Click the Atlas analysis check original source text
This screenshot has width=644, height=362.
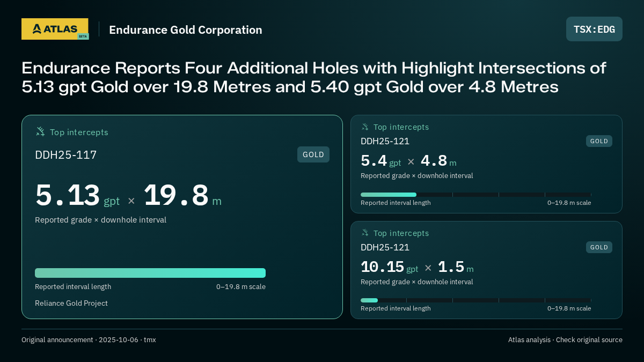[565, 339]
